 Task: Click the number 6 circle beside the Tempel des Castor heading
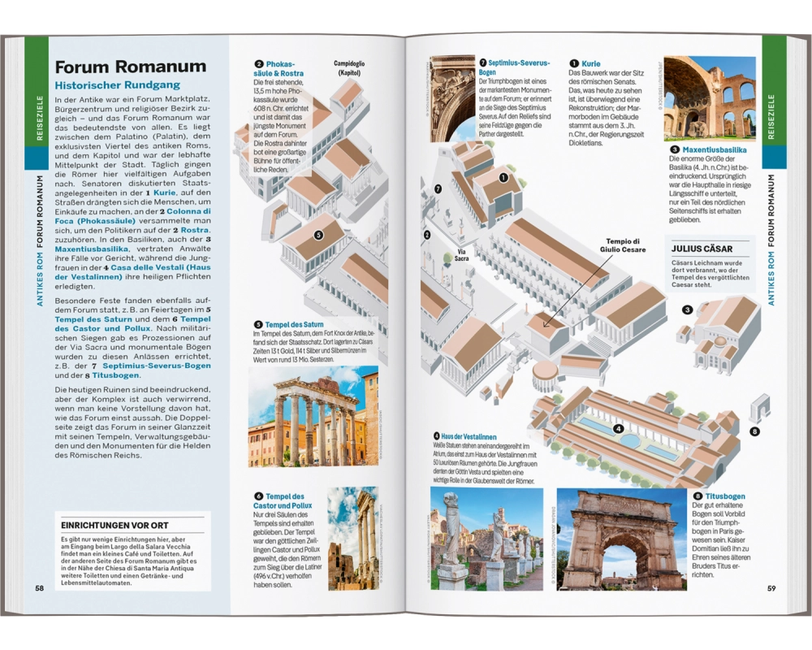pyautogui.click(x=258, y=496)
